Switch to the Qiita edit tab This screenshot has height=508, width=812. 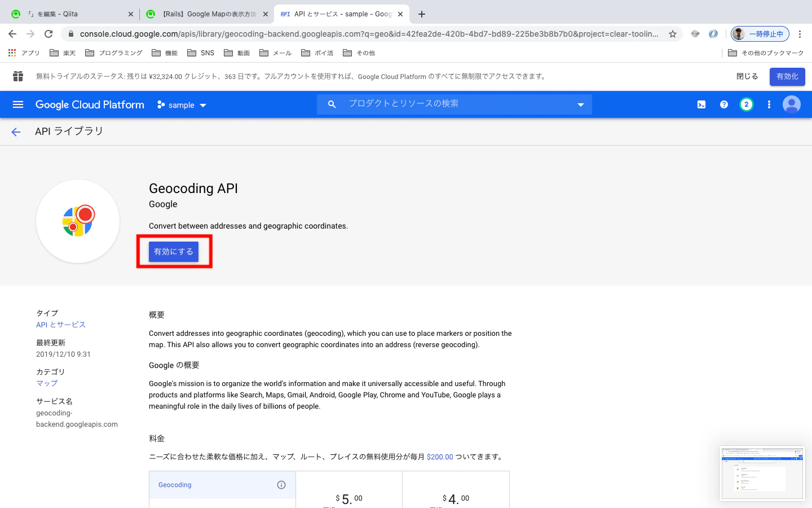click(71, 14)
